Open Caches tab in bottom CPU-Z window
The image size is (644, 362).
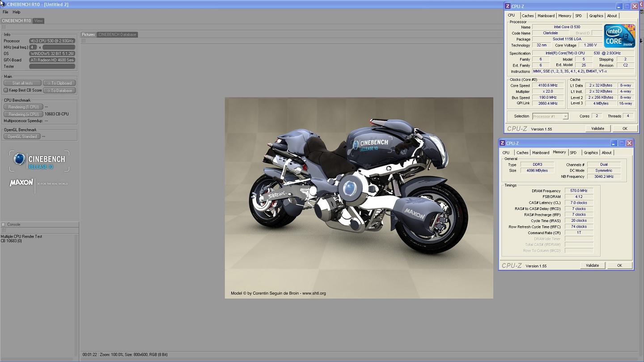(522, 153)
